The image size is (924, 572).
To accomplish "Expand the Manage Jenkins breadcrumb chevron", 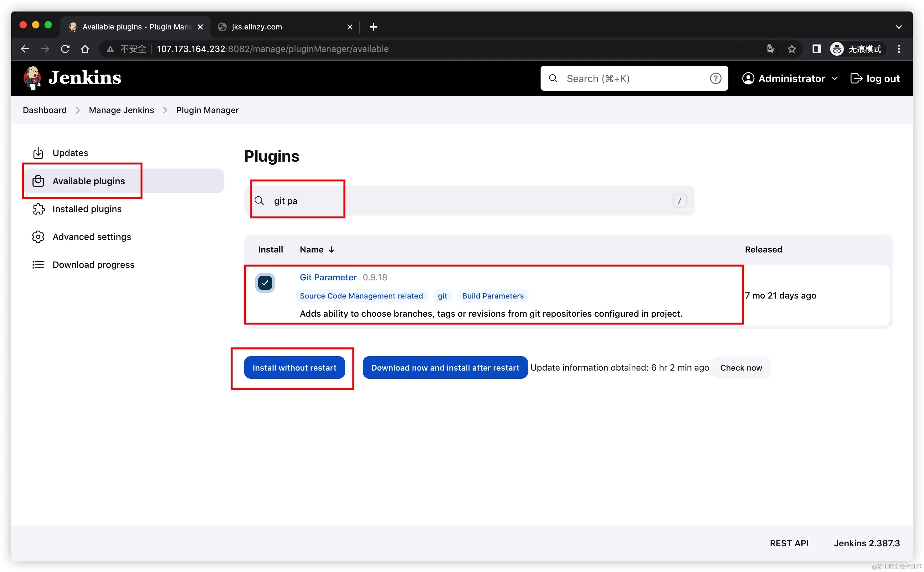I will coord(165,110).
